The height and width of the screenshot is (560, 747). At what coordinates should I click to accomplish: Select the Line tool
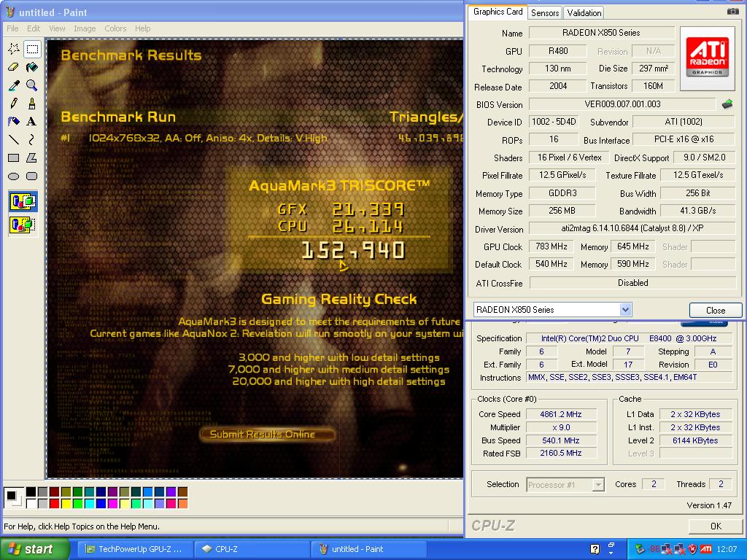14,139
